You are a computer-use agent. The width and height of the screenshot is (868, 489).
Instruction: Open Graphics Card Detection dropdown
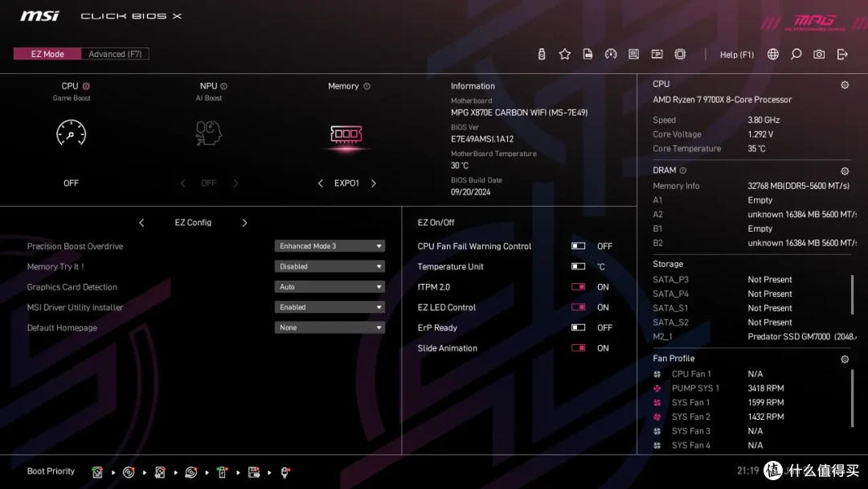[330, 287]
